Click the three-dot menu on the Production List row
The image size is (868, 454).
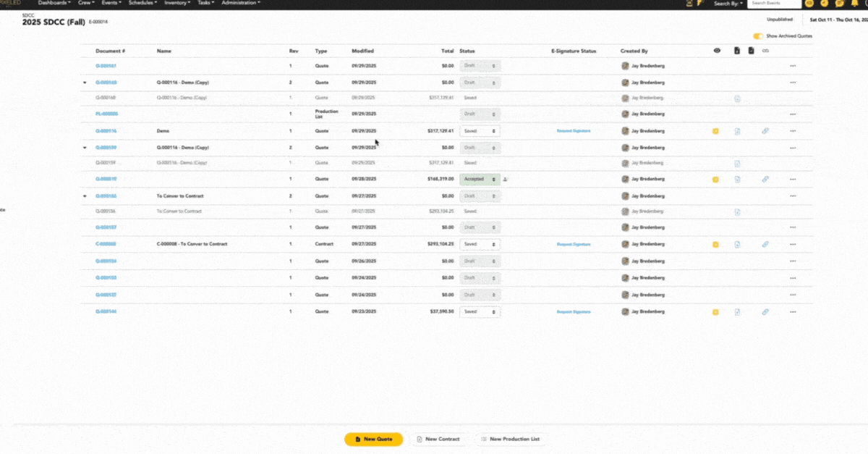point(793,114)
